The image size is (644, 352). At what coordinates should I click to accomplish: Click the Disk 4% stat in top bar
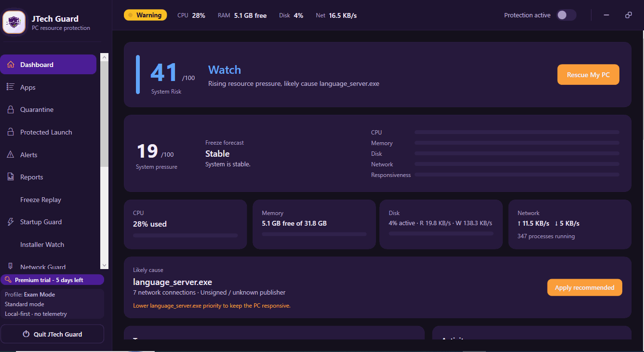291,15
